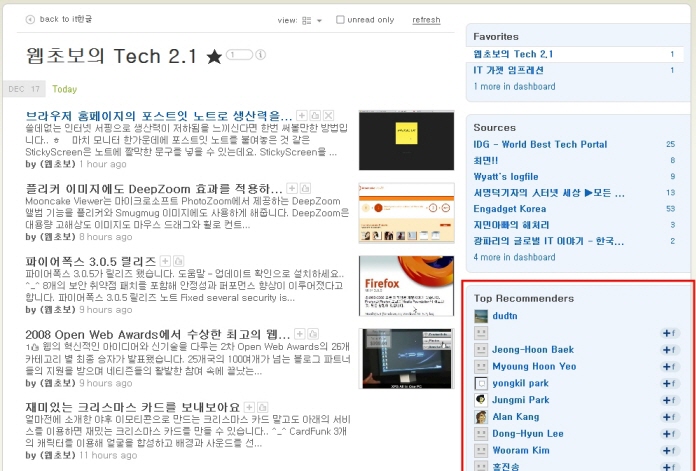Click the unread count pill showing 1
Image resolution: width=696 pixels, height=471 pixels.
[239, 55]
